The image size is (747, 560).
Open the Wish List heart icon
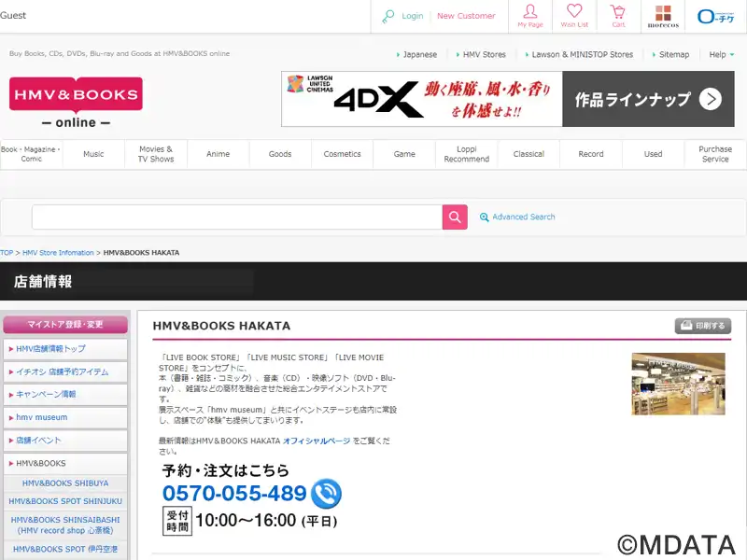(x=574, y=11)
